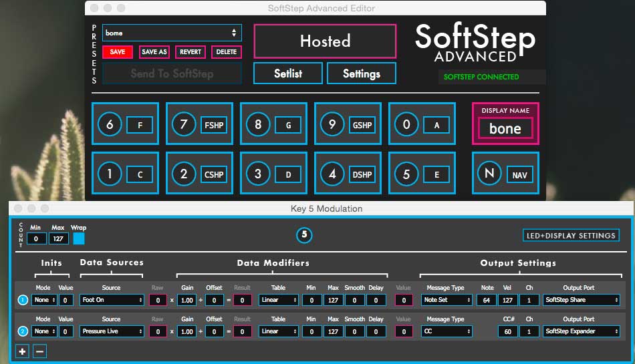Toggle modline 1 enable circle
The height and width of the screenshot is (364, 635).
[22, 301]
